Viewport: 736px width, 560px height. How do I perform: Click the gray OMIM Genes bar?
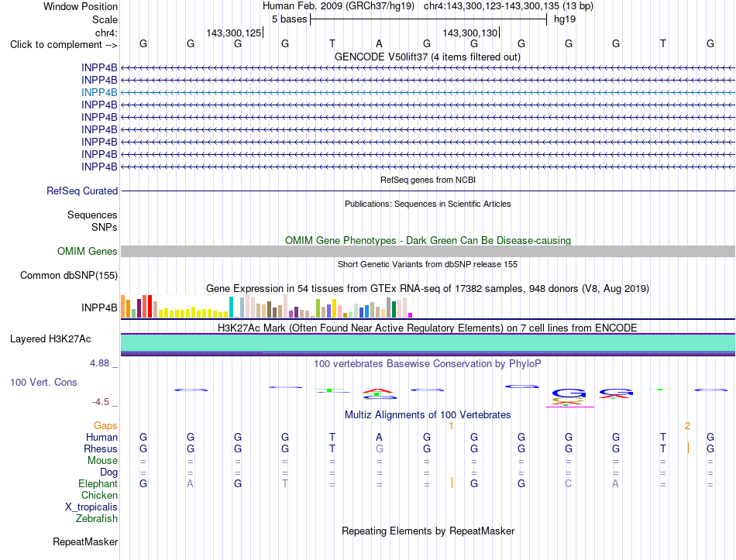(x=428, y=251)
